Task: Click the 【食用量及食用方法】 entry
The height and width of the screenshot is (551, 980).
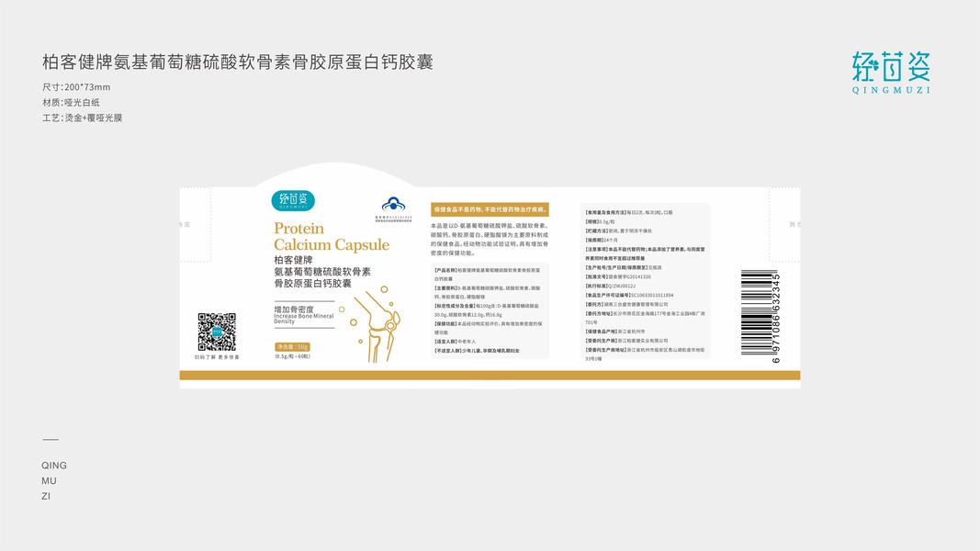Action: pyautogui.click(x=628, y=212)
